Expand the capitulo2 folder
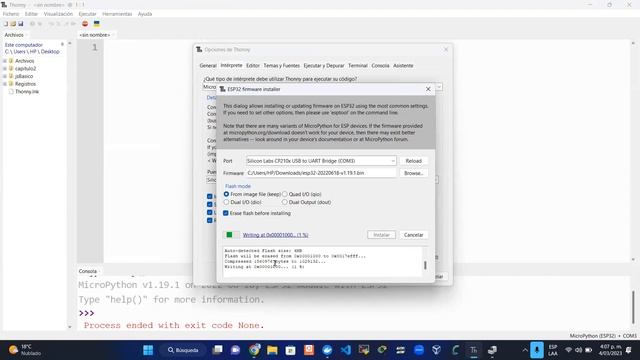 click(x=5, y=69)
